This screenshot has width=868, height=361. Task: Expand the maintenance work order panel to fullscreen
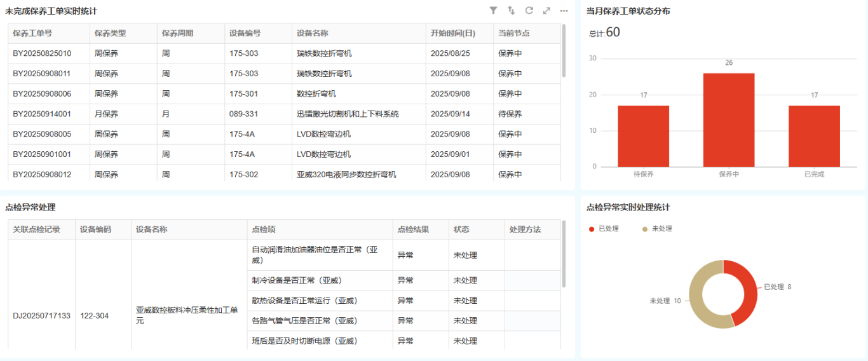[546, 11]
